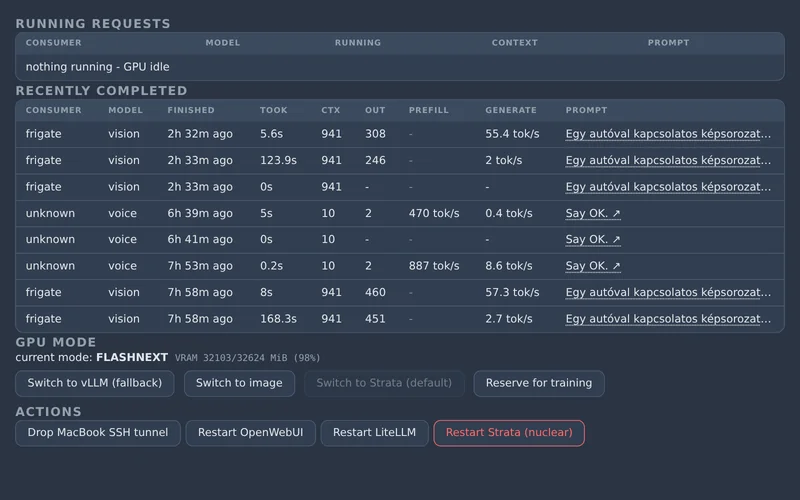Click the '2h 32m ago' finished cell
The width and height of the screenshot is (800, 500).
[200, 134]
